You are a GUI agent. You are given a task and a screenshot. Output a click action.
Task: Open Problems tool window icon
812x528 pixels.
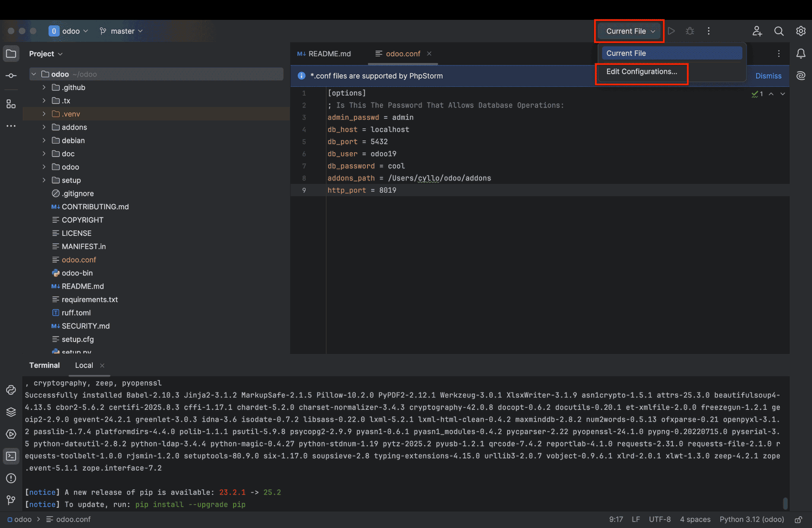click(11, 478)
